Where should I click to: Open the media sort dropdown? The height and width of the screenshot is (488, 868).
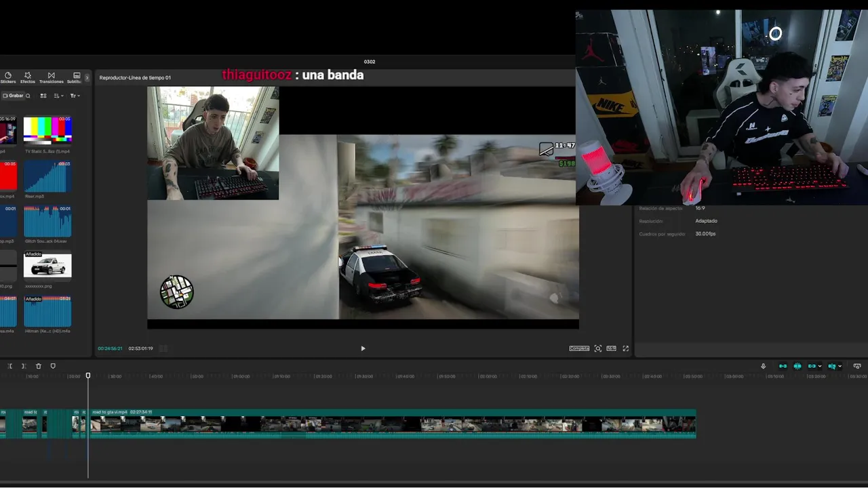[58, 96]
